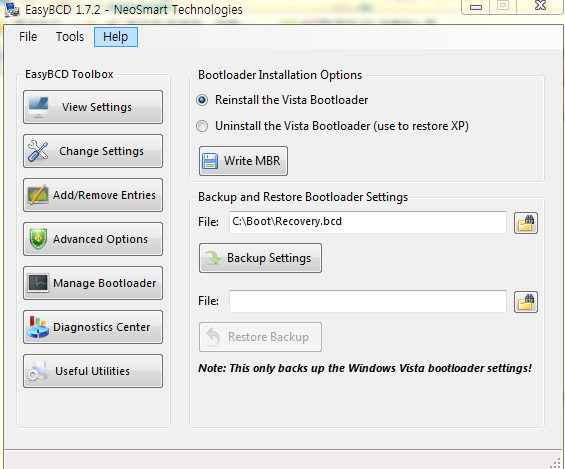The width and height of the screenshot is (565, 469).
Task: Browse for a backup file to restore
Action: tap(526, 302)
